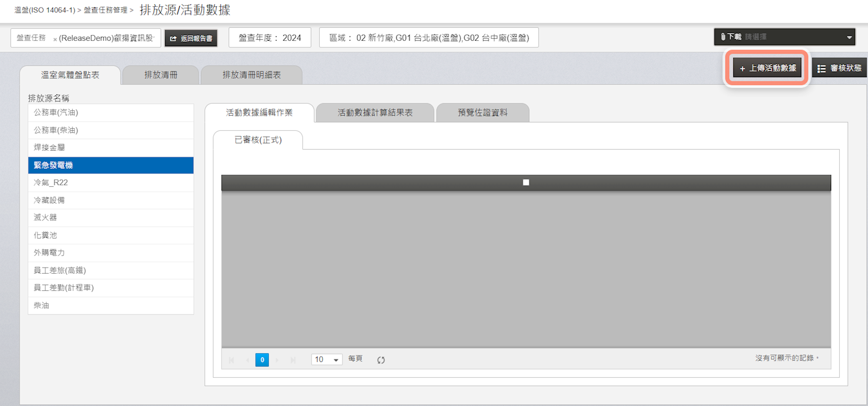Image resolution: width=868 pixels, height=406 pixels.
Task: Go to last page using pager arrow
Action: (293, 360)
